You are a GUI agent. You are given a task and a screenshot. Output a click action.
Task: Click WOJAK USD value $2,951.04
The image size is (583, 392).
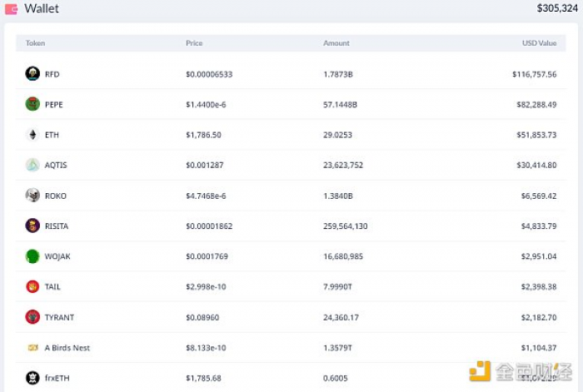539,256
